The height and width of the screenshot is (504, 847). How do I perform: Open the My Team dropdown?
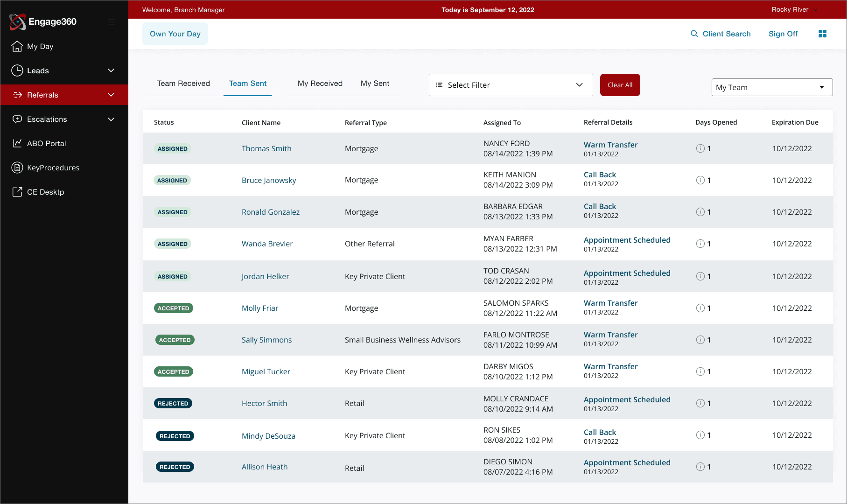coord(771,87)
